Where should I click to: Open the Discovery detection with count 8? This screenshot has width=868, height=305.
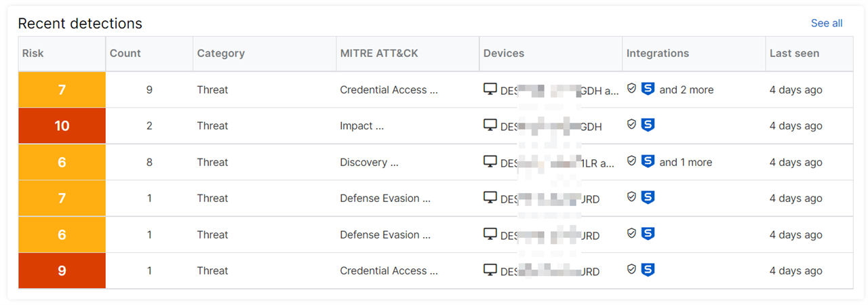[x=435, y=162]
